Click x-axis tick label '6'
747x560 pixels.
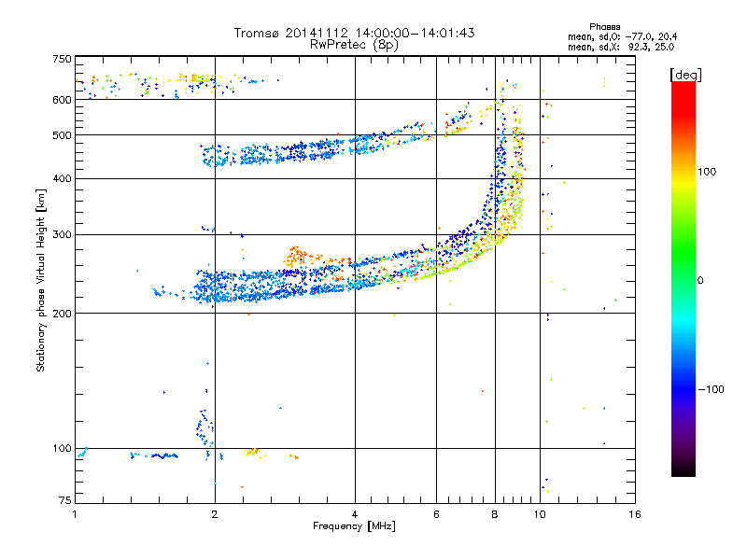click(x=436, y=514)
